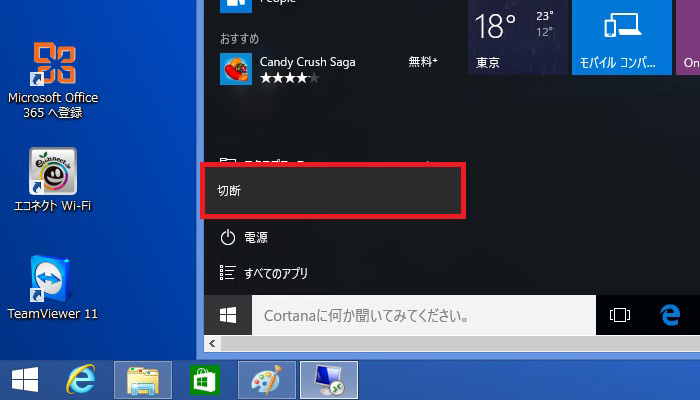
Task: Open File Explorer on the host taskbar
Action: pyautogui.click(x=143, y=380)
